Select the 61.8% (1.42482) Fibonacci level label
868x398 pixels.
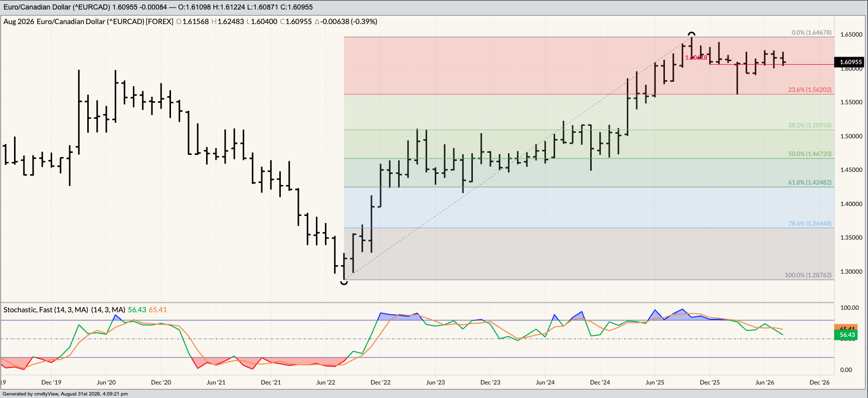click(810, 182)
